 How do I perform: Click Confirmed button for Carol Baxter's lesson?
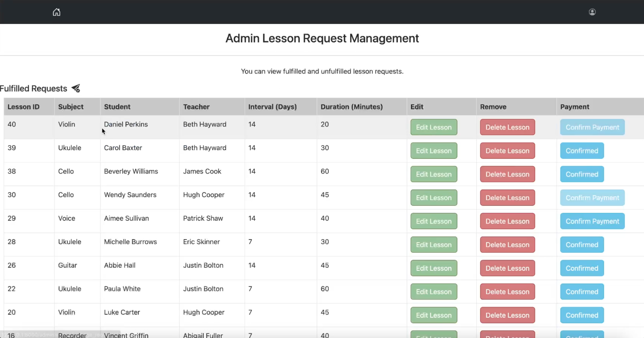(582, 151)
